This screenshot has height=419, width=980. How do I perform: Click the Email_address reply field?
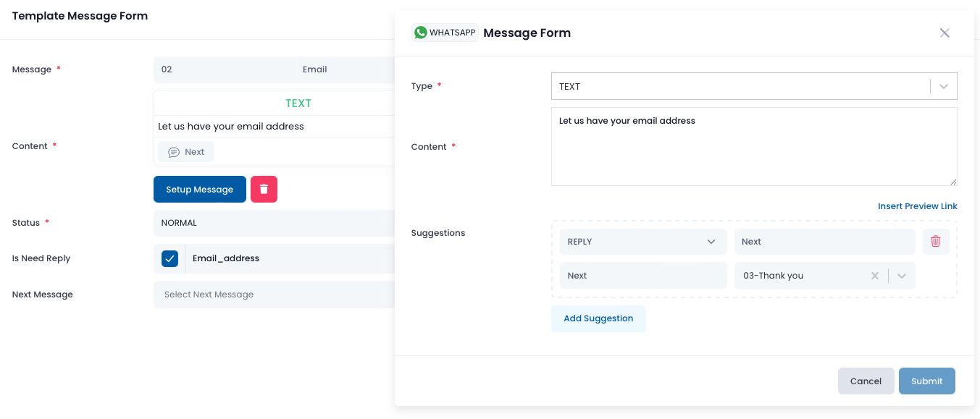coord(290,258)
